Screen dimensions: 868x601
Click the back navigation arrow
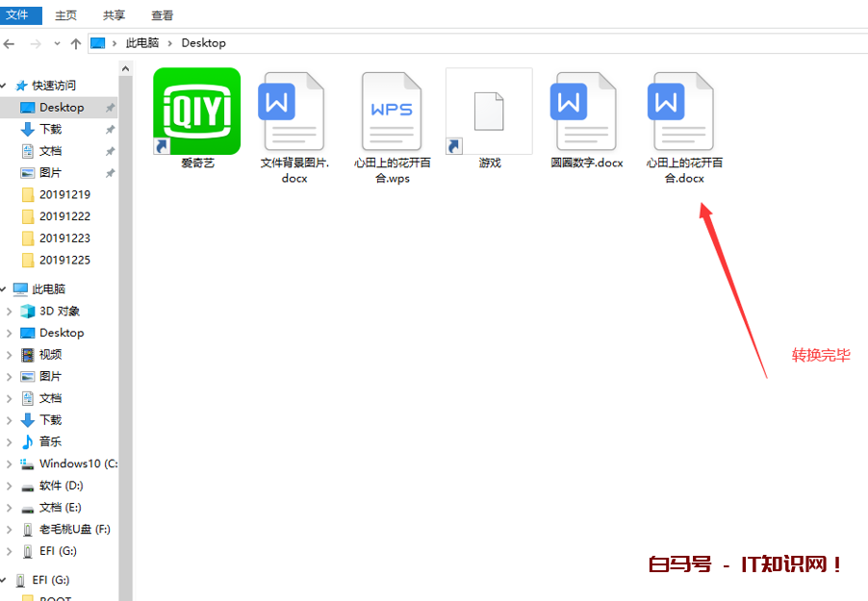point(11,43)
